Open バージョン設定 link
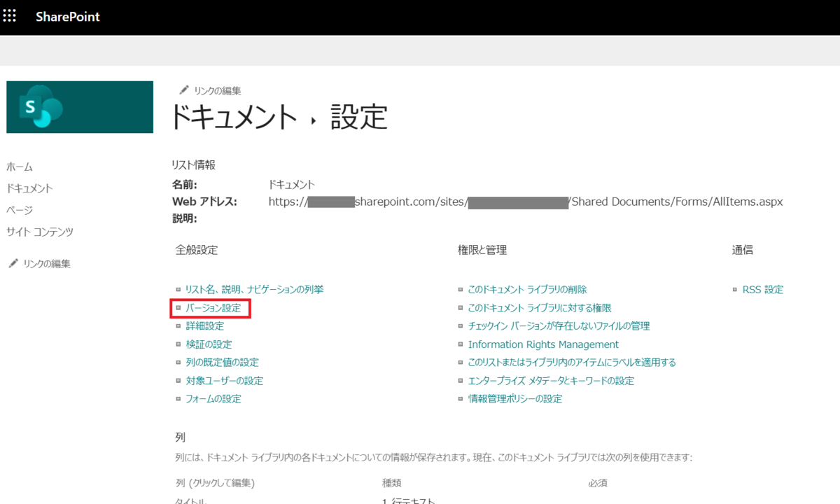This screenshot has height=504, width=840. pyautogui.click(x=213, y=308)
